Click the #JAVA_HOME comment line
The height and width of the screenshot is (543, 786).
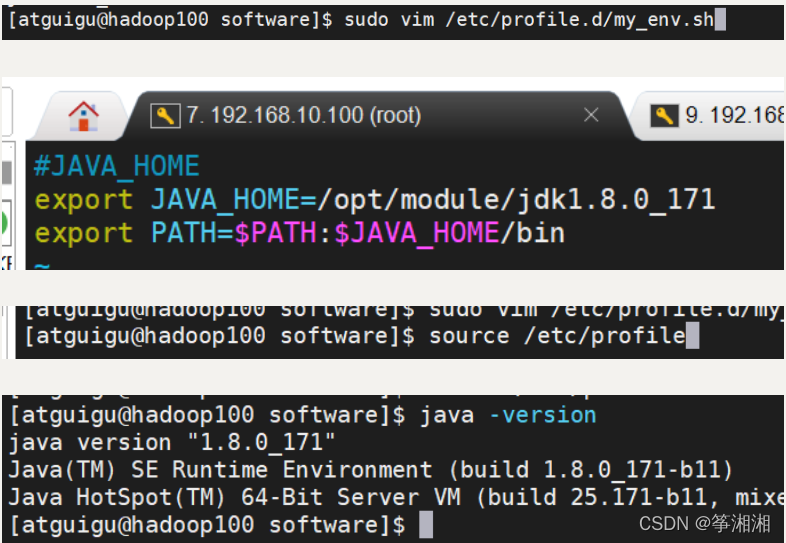click(x=116, y=166)
